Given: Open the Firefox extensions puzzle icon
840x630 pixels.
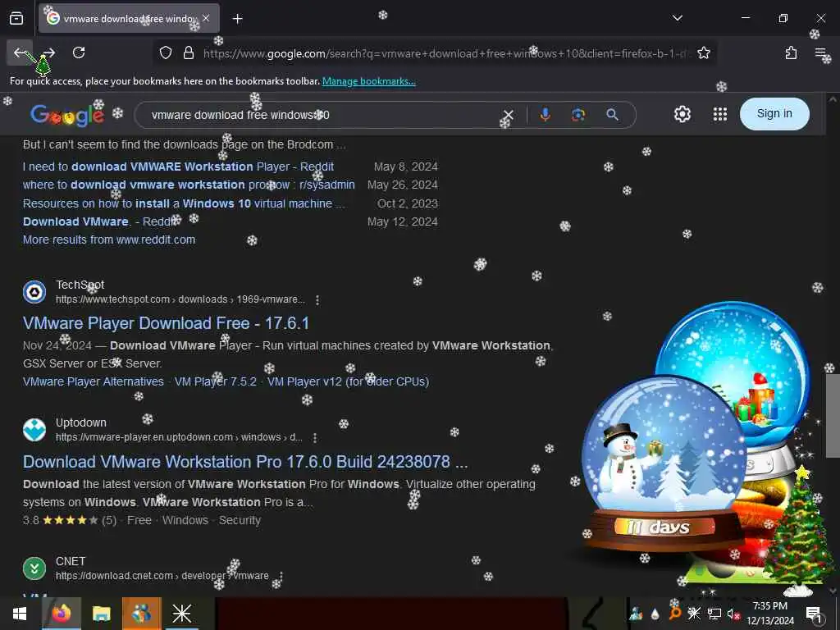Looking at the screenshot, I should 791,52.
